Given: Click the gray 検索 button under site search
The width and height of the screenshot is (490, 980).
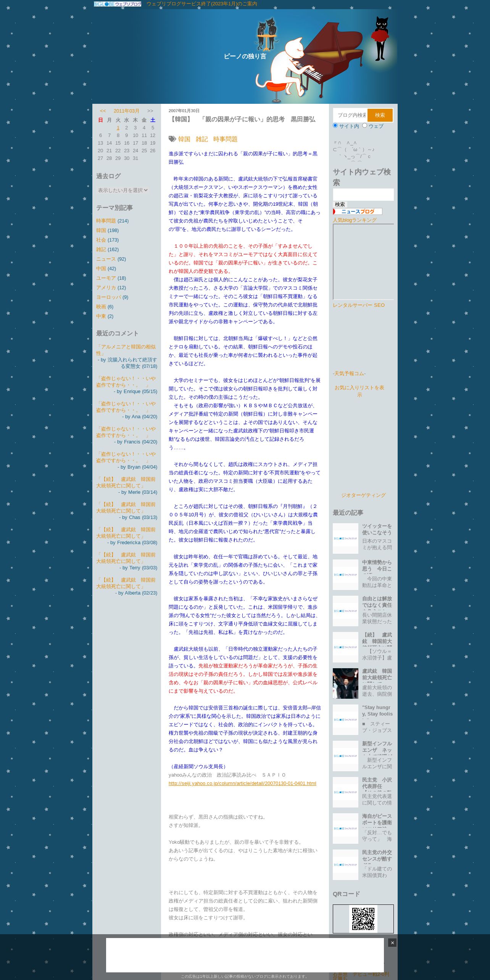Looking at the screenshot, I should (x=340, y=205).
